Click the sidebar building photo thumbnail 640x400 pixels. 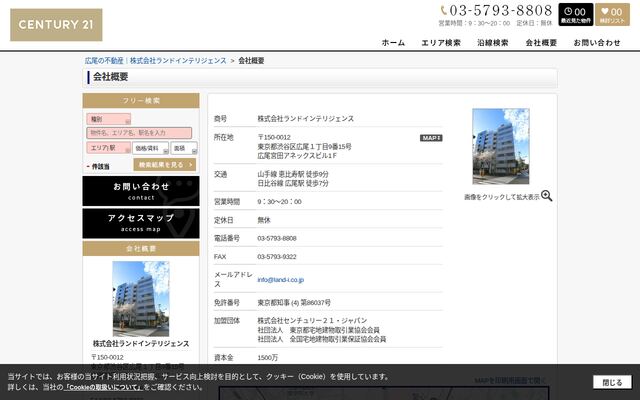click(x=141, y=299)
